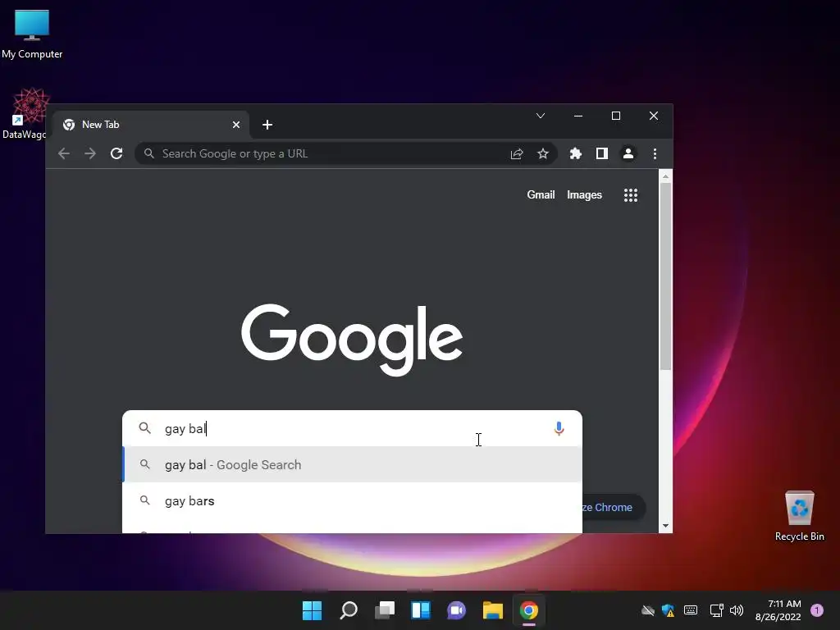Open the Google apps grid
This screenshot has height=630, width=840.
pos(631,195)
